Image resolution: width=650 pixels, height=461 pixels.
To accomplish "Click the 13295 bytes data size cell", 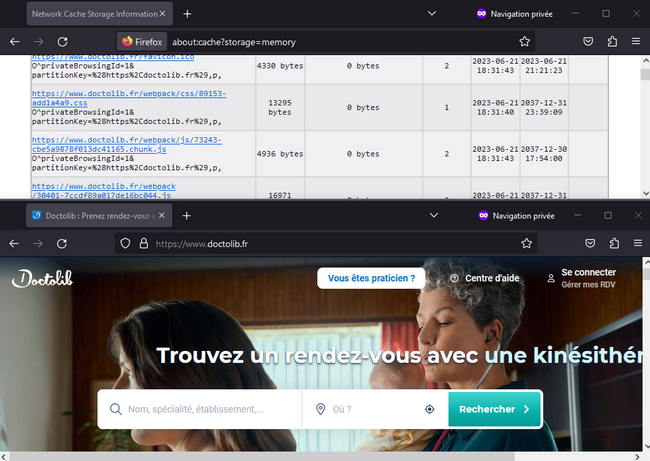I will [x=280, y=107].
